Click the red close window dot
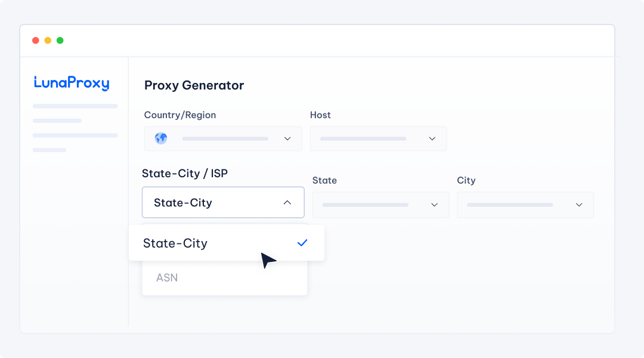 pyautogui.click(x=36, y=41)
